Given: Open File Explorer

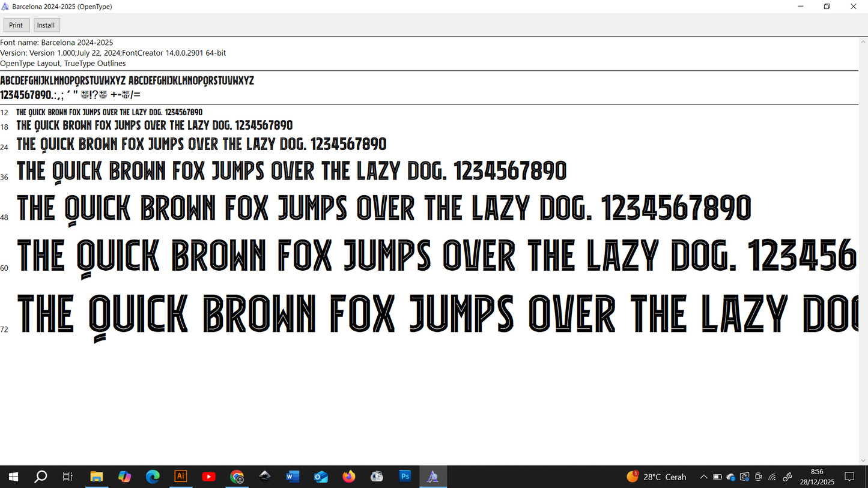Looking at the screenshot, I should click(96, 476).
